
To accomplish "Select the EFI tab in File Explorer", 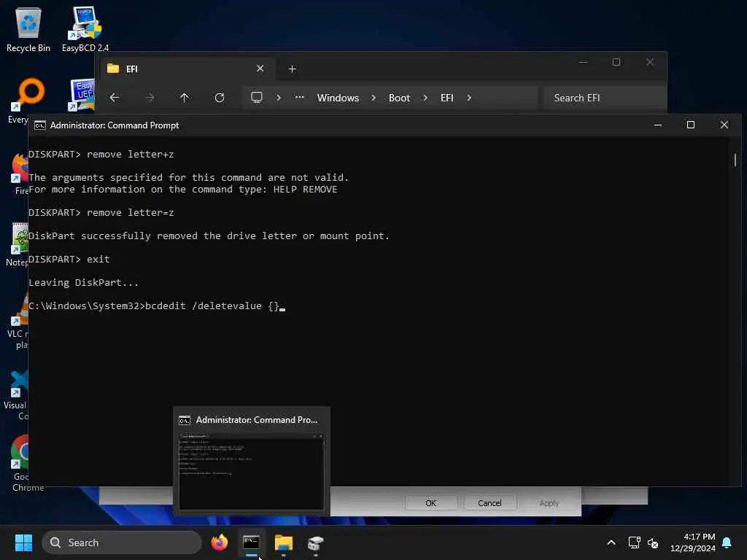I will tap(186, 69).
